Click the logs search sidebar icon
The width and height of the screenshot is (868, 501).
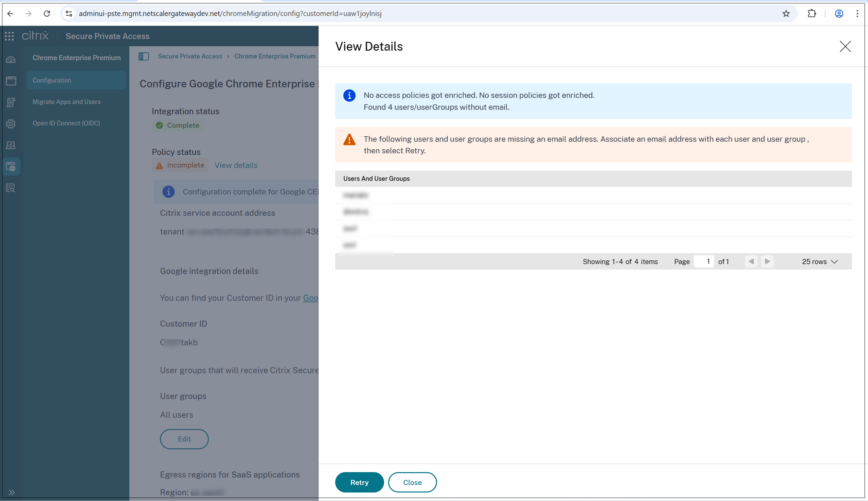[11, 188]
